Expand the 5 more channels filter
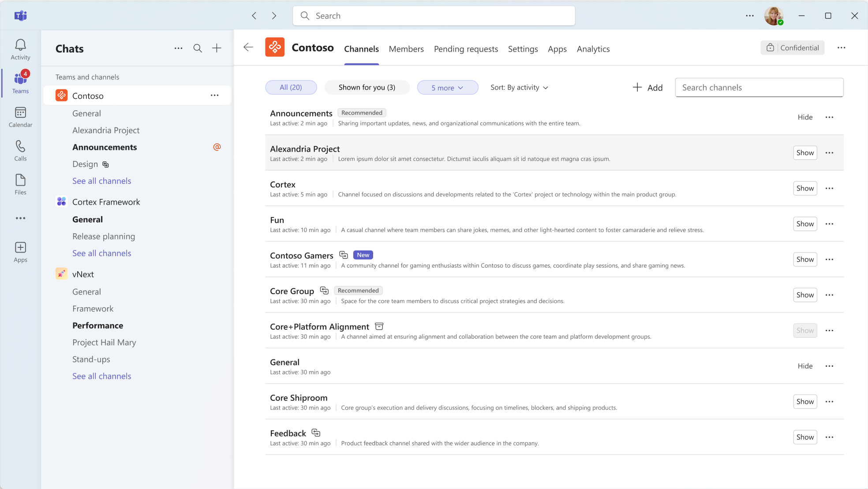The width and height of the screenshot is (868, 489). pyautogui.click(x=447, y=87)
